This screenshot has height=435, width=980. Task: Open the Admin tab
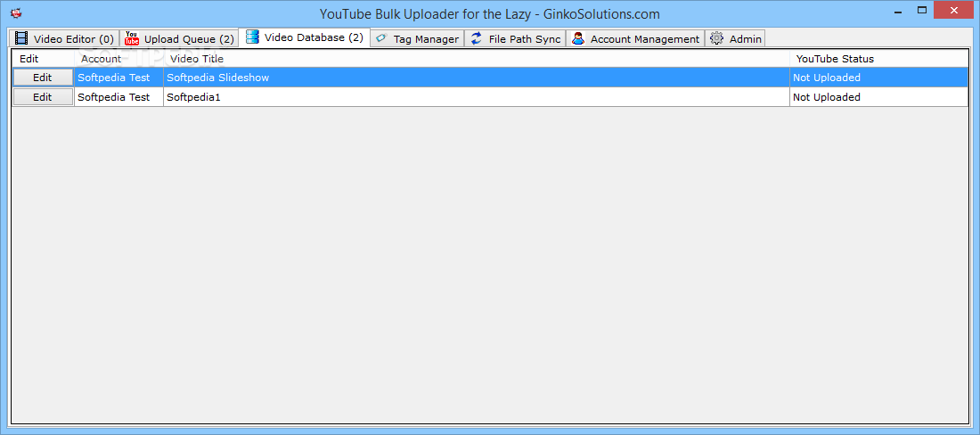point(735,38)
